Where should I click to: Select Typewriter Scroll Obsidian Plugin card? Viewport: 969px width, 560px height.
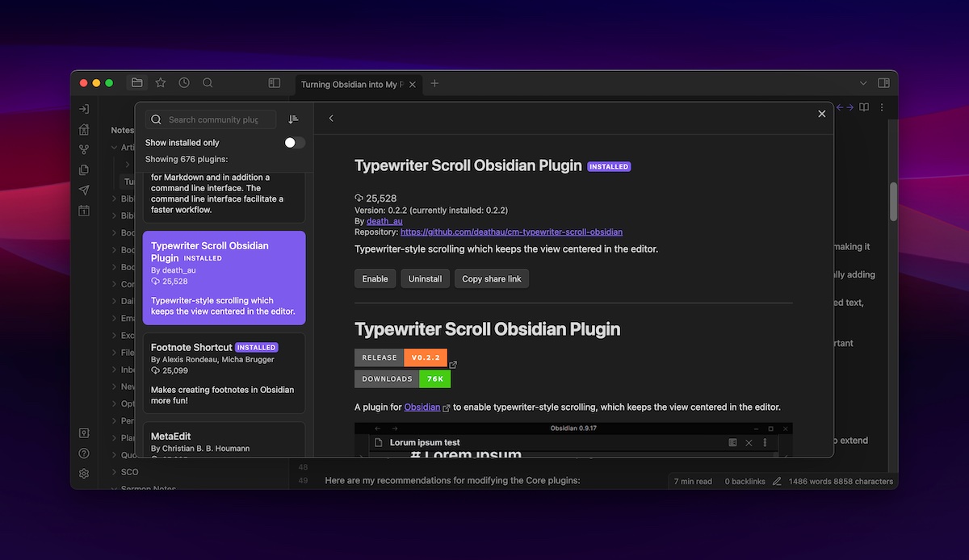click(x=224, y=278)
